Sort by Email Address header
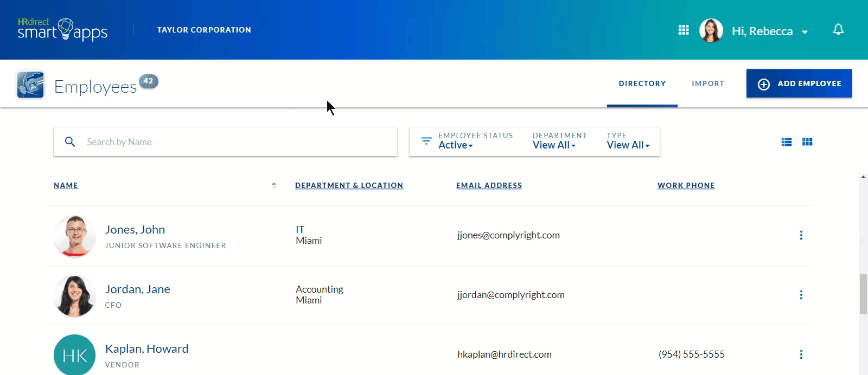 [489, 185]
